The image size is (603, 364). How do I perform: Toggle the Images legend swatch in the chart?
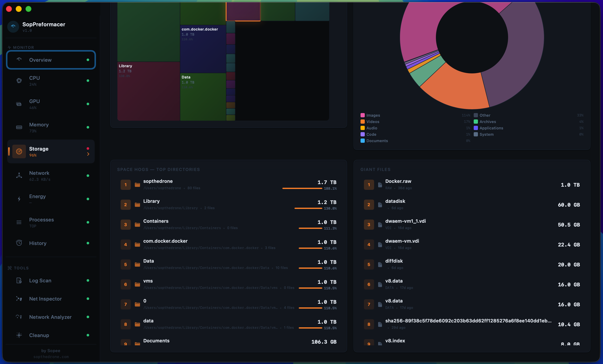coord(362,115)
